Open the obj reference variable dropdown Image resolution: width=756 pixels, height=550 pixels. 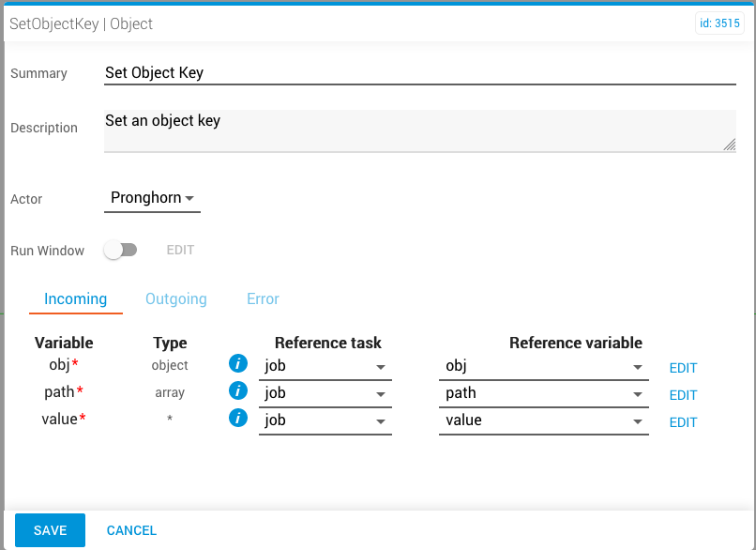pyautogui.click(x=543, y=366)
